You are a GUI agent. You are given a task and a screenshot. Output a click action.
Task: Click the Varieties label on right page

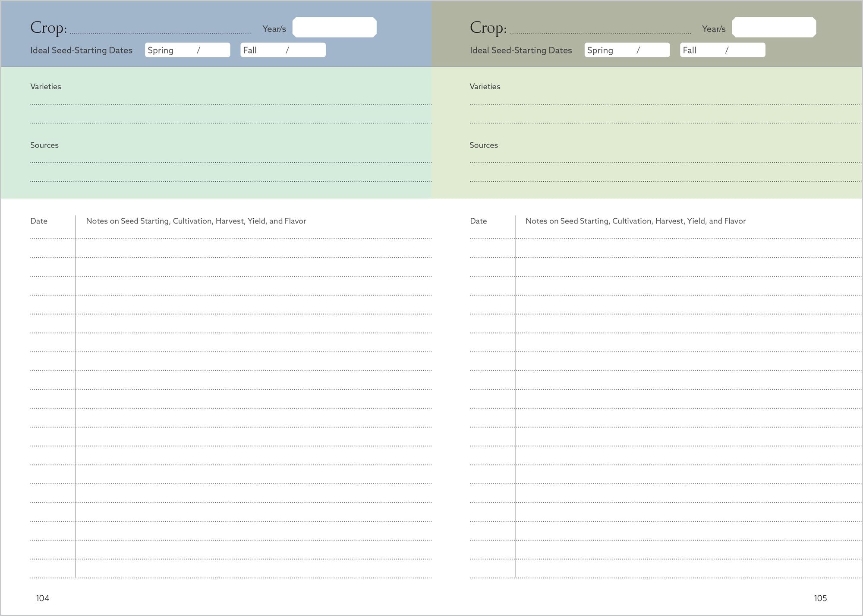485,87
